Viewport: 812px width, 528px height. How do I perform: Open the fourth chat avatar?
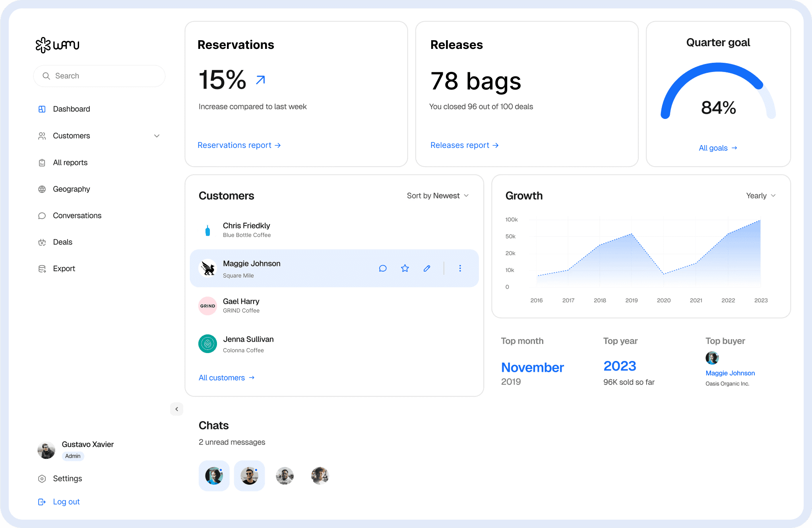pos(320,476)
